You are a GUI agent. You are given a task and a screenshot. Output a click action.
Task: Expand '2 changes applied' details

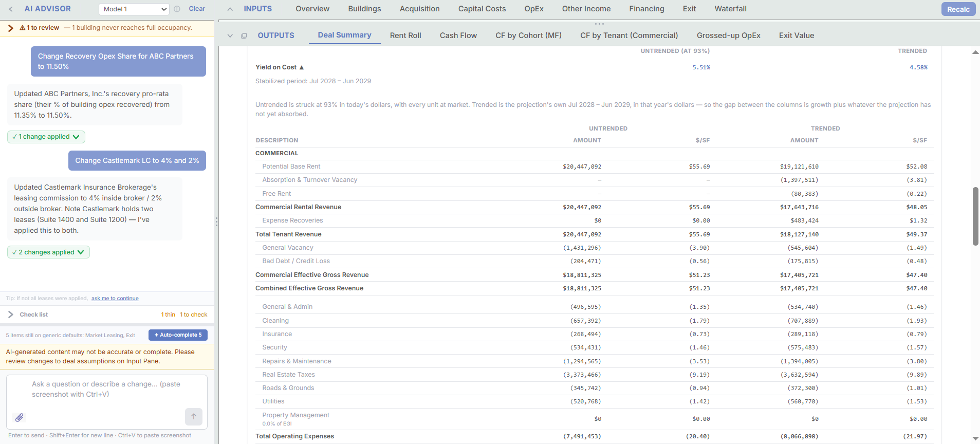coord(48,252)
